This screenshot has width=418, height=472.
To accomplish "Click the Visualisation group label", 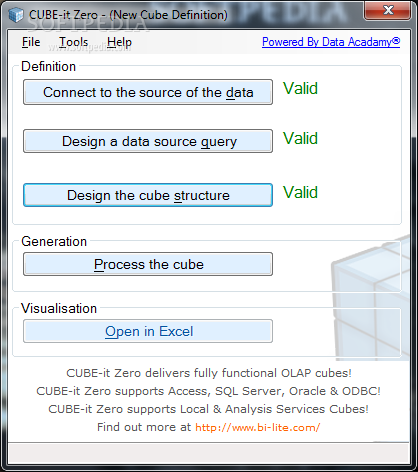I will tap(59, 309).
